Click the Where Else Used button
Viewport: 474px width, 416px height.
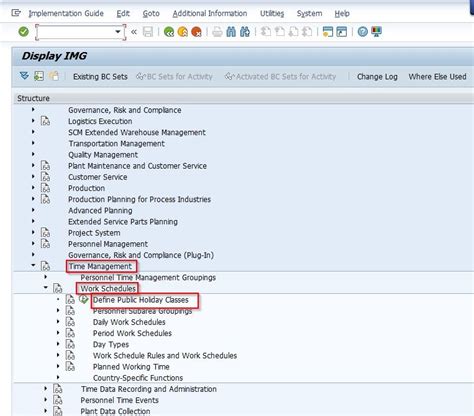coord(437,77)
